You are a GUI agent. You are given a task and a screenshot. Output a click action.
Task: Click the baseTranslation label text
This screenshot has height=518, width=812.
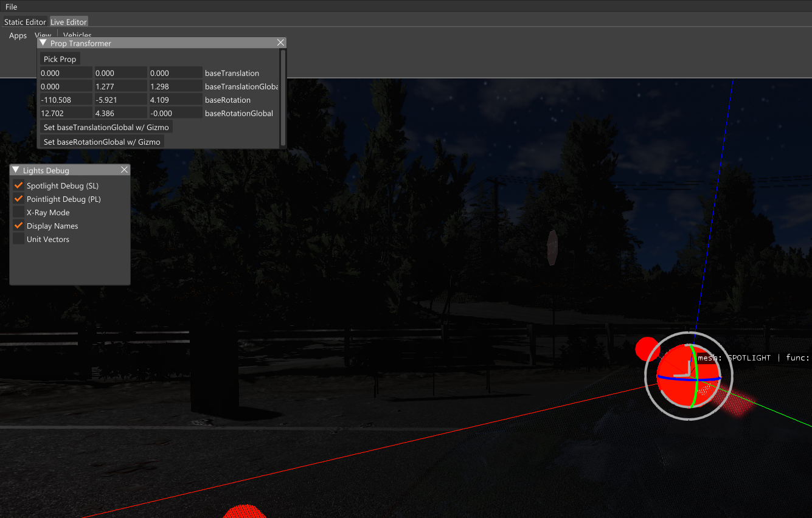coord(232,73)
